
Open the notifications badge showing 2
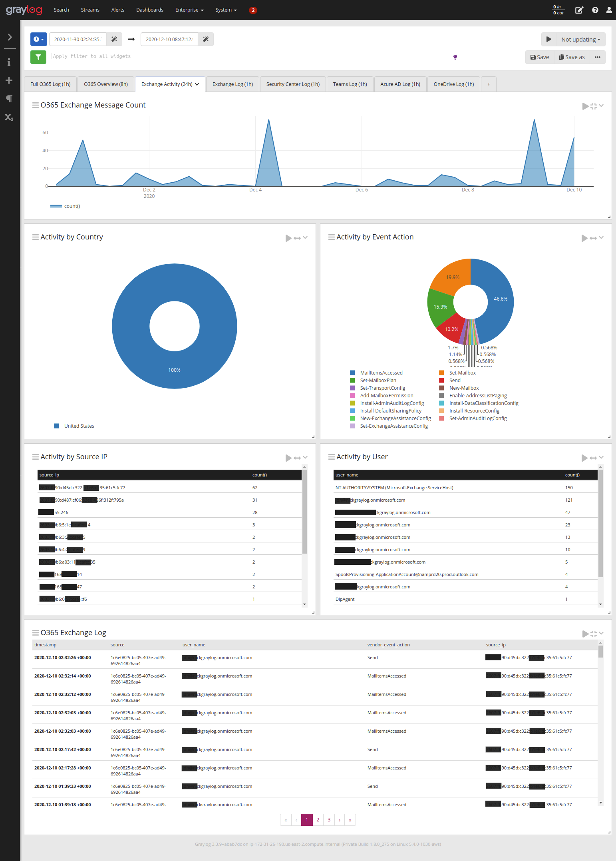click(252, 10)
